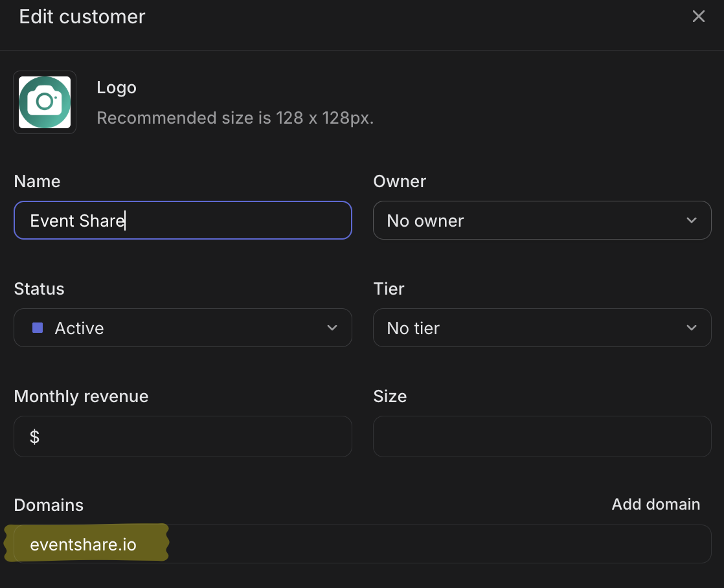Click the dollar sign in Monthly revenue
The height and width of the screenshot is (588, 724).
(34, 436)
